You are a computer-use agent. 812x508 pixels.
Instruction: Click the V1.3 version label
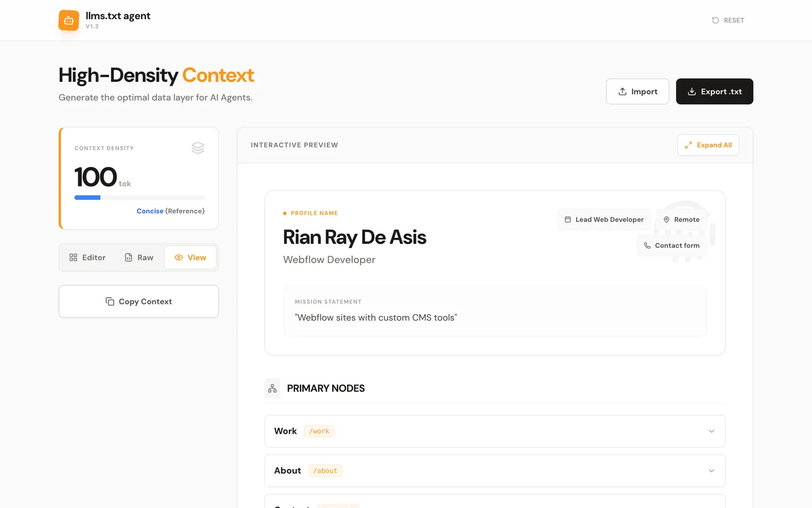click(x=92, y=26)
